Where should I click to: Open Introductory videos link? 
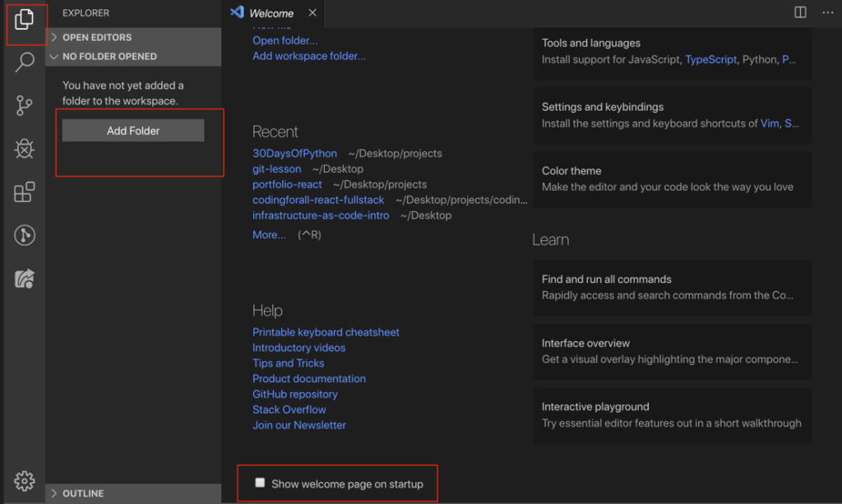coord(299,348)
